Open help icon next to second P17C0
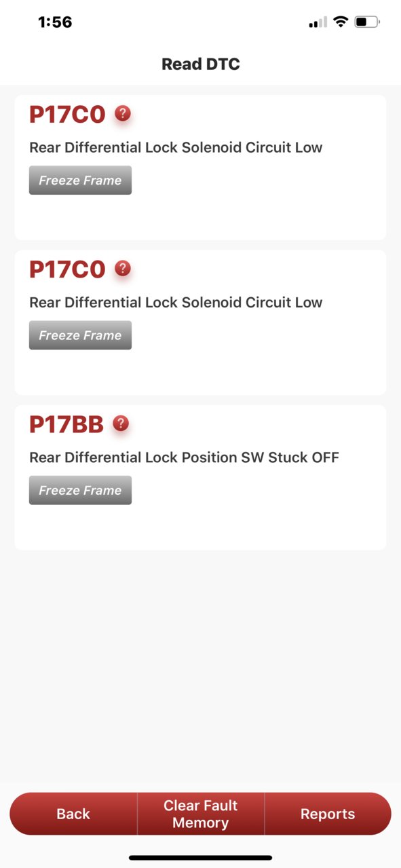The height and width of the screenshot is (868, 401). 123,268
